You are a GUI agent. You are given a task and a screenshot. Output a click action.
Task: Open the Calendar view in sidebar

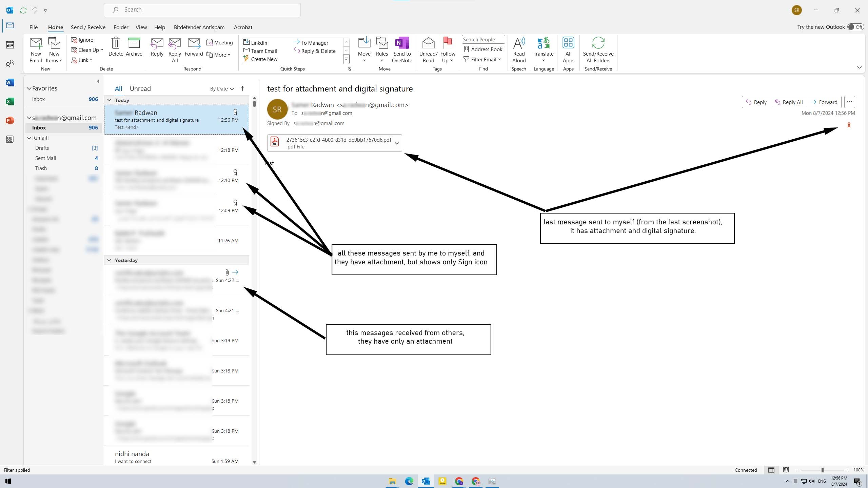coord(10,44)
